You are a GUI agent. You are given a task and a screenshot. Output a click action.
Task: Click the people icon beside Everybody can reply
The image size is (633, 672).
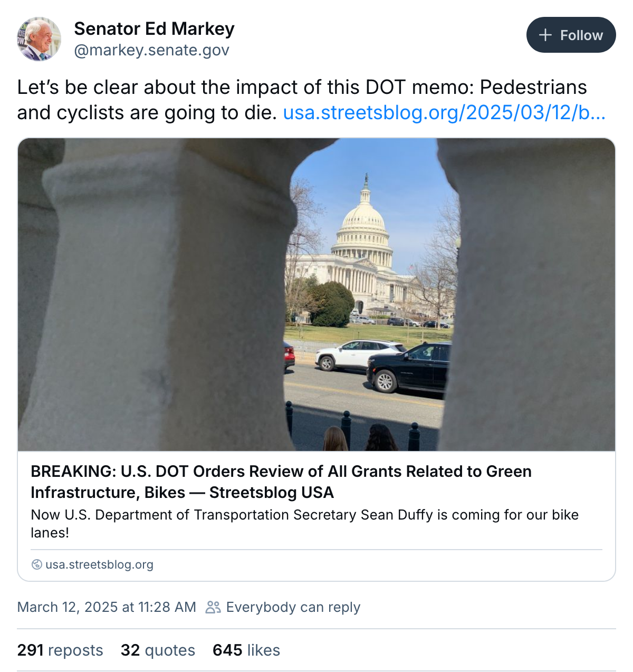pos(213,608)
